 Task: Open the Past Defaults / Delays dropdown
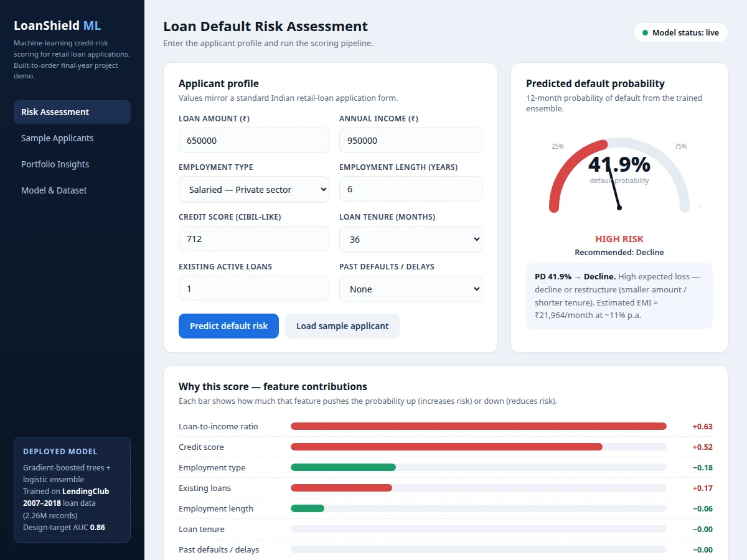pos(411,289)
